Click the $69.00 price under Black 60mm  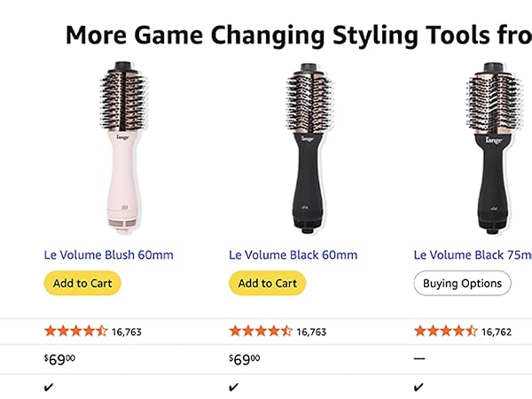tap(245, 359)
